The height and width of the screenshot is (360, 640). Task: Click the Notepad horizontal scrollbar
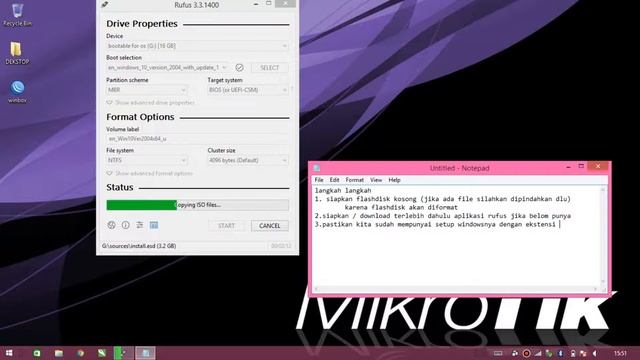456,289
